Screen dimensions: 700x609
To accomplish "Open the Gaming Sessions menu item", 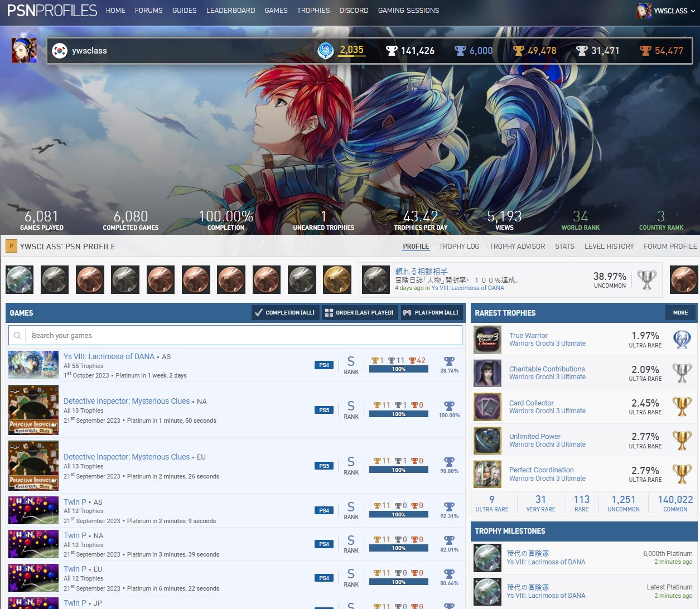I will pyautogui.click(x=408, y=11).
